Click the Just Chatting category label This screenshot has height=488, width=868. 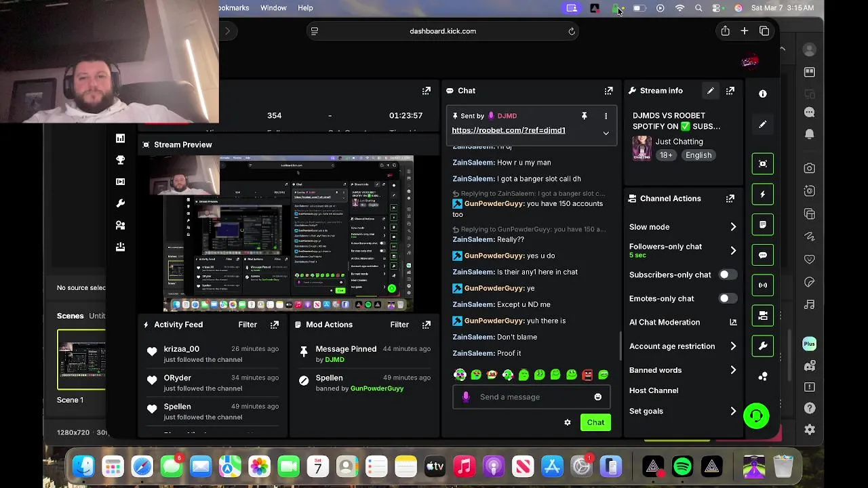[679, 142]
